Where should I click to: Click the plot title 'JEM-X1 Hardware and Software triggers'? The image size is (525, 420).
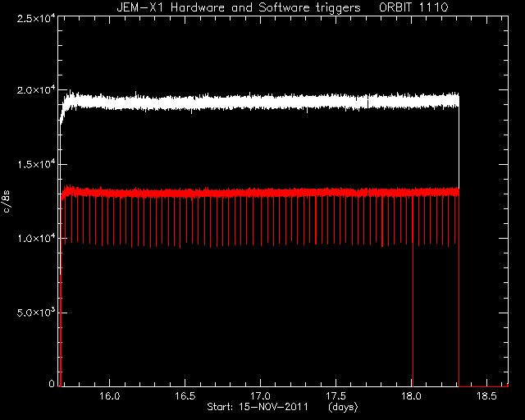(239, 7)
